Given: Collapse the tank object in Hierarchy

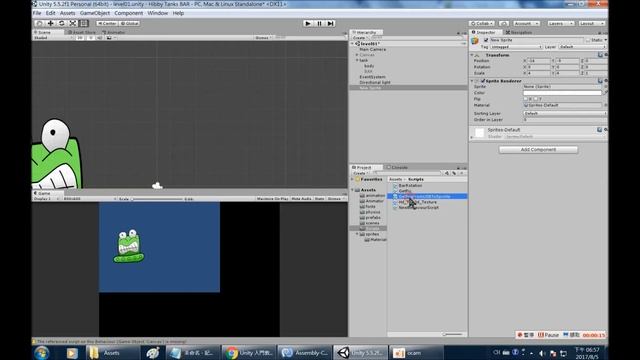Looking at the screenshot, I should [x=357, y=60].
